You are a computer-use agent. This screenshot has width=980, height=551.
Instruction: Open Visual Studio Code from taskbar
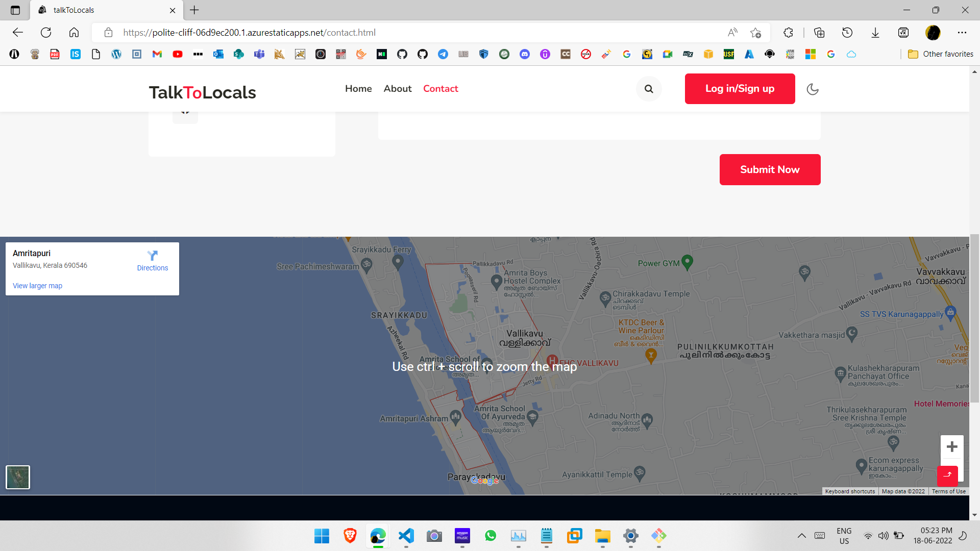click(406, 536)
